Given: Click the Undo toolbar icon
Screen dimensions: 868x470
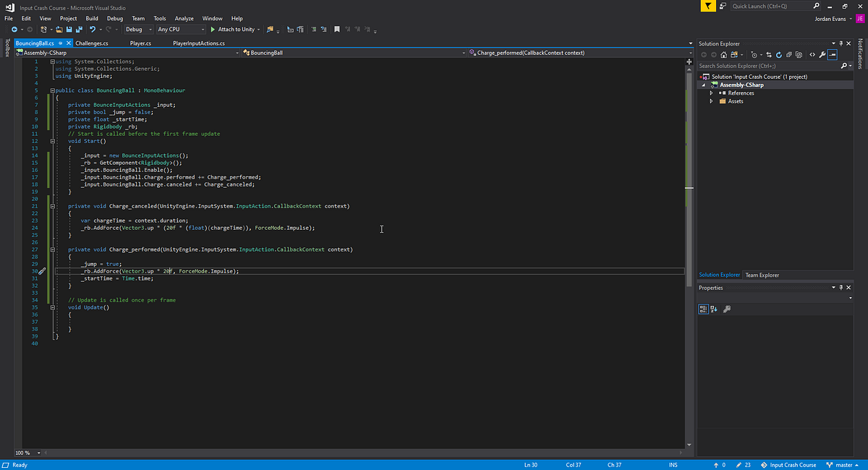Looking at the screenshot, I should click(93, 30).
